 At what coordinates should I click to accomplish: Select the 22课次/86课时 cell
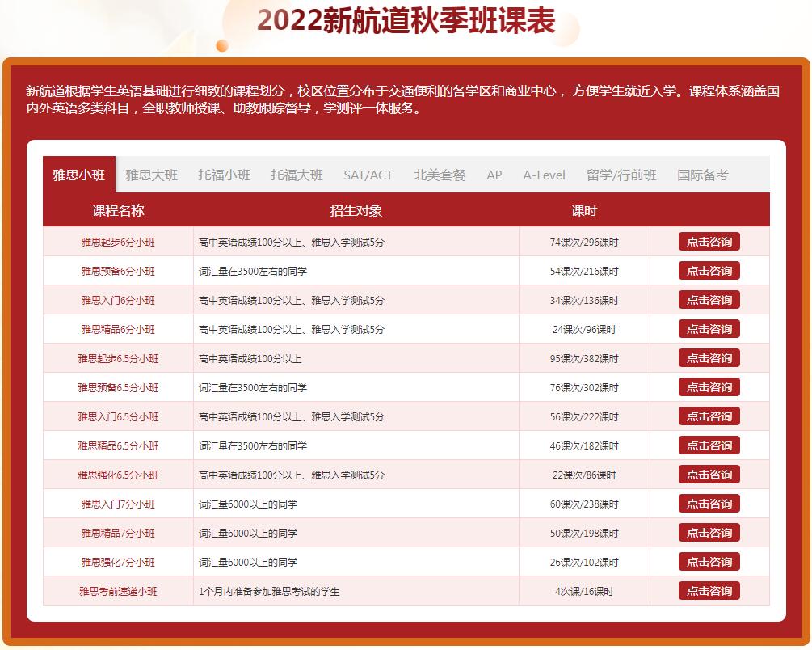pos(584,475)
